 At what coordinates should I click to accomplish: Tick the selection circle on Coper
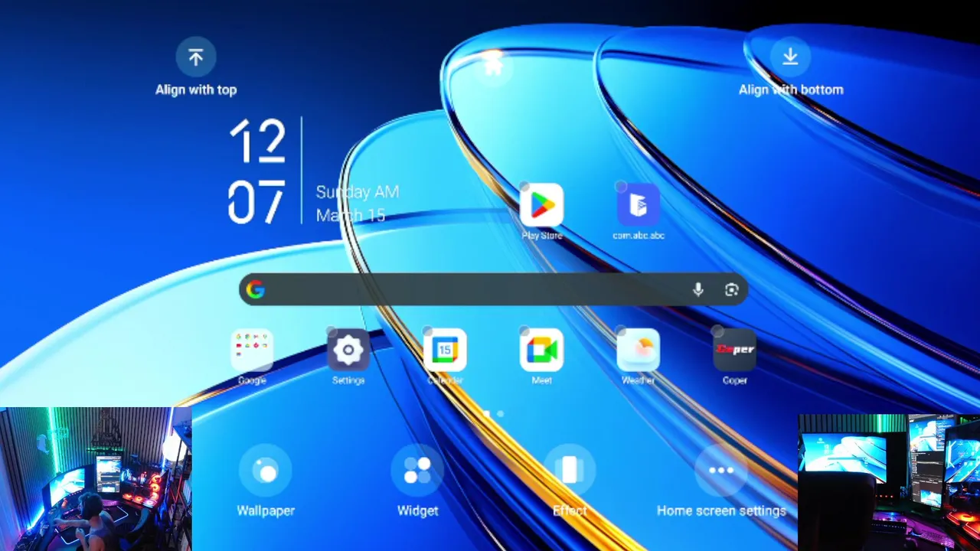[717, 331]
